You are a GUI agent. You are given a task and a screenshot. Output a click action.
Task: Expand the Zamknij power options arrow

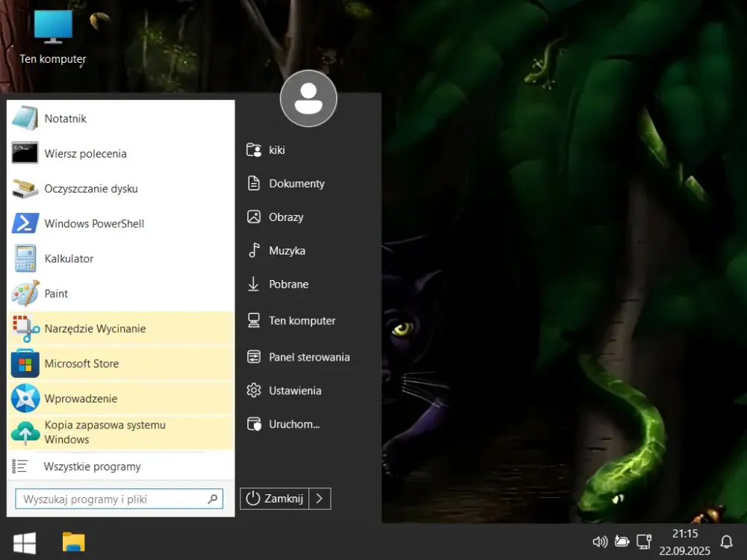pyautogui.click(x=321, y=498)
